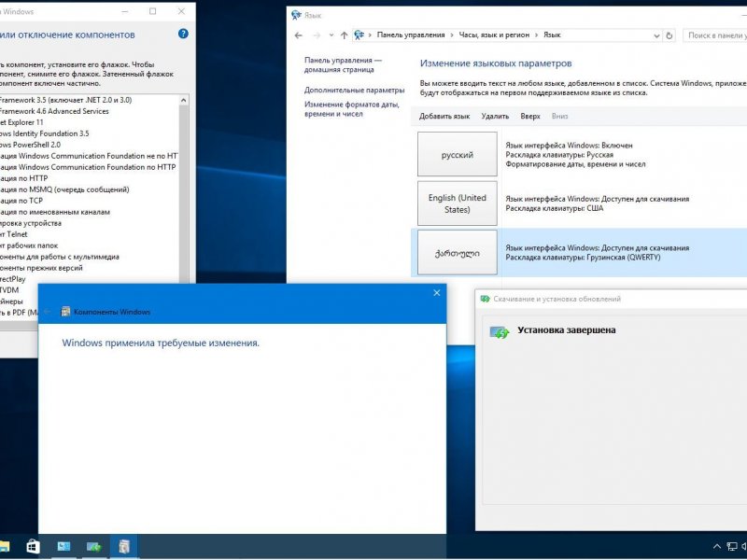Maximize the Windows components window
The image size is (747, 560).
[152, 11]
